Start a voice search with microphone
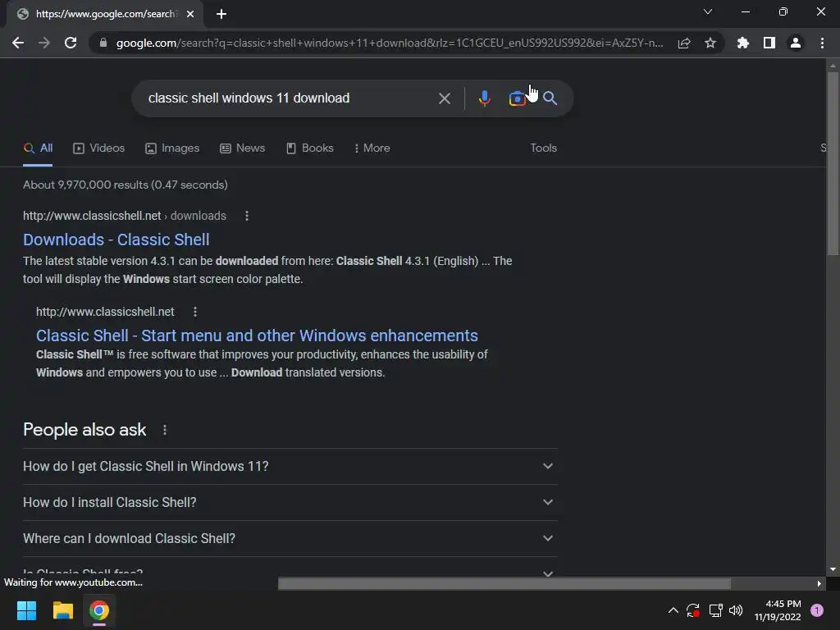Image resolution: width=840 pixels, height=630 pixels. tap(484, 98)
